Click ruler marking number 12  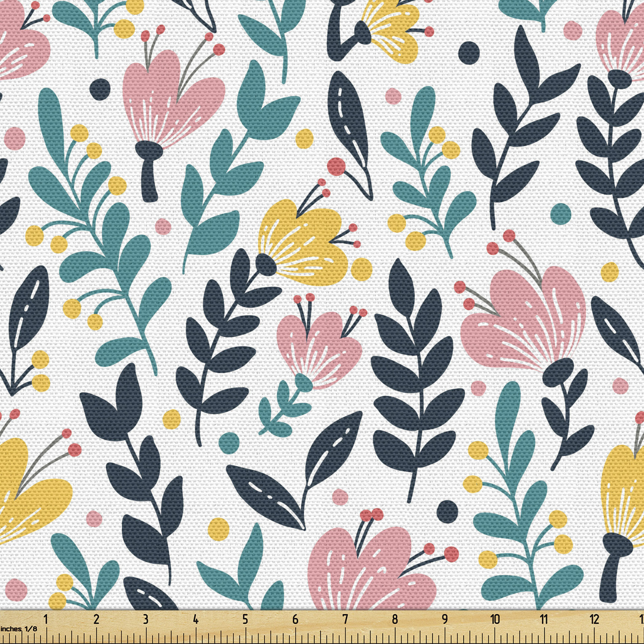[594, 619]
